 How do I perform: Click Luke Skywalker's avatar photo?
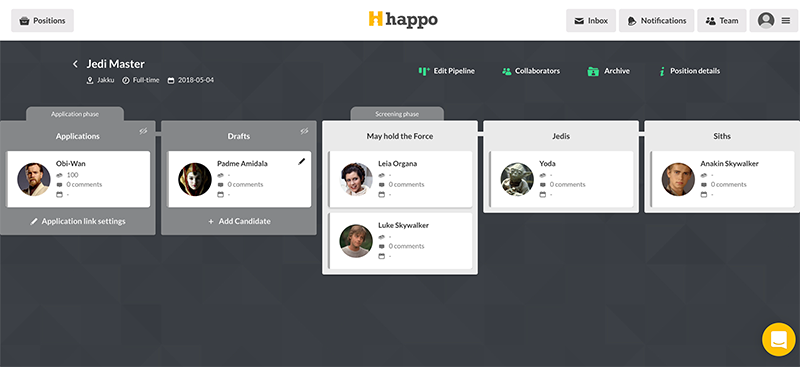(x=356, y=241)
